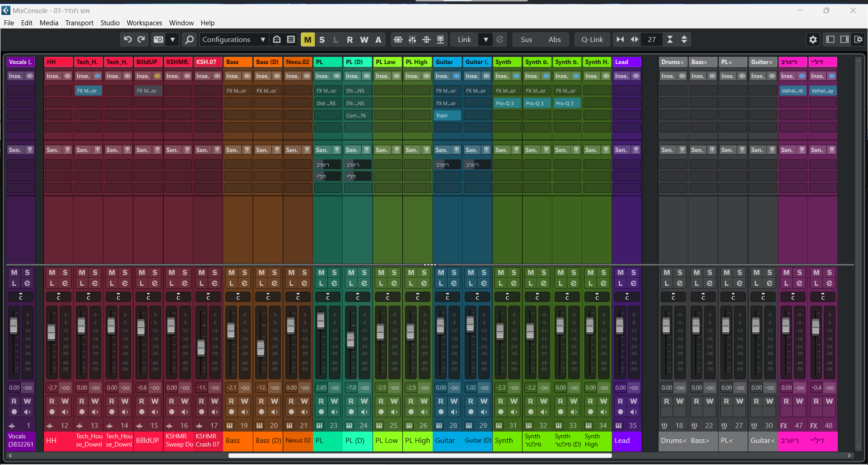The width and height of the screenshot is (868, 465).
Task: Click the Lead channel volume fader
Action: 620,325
